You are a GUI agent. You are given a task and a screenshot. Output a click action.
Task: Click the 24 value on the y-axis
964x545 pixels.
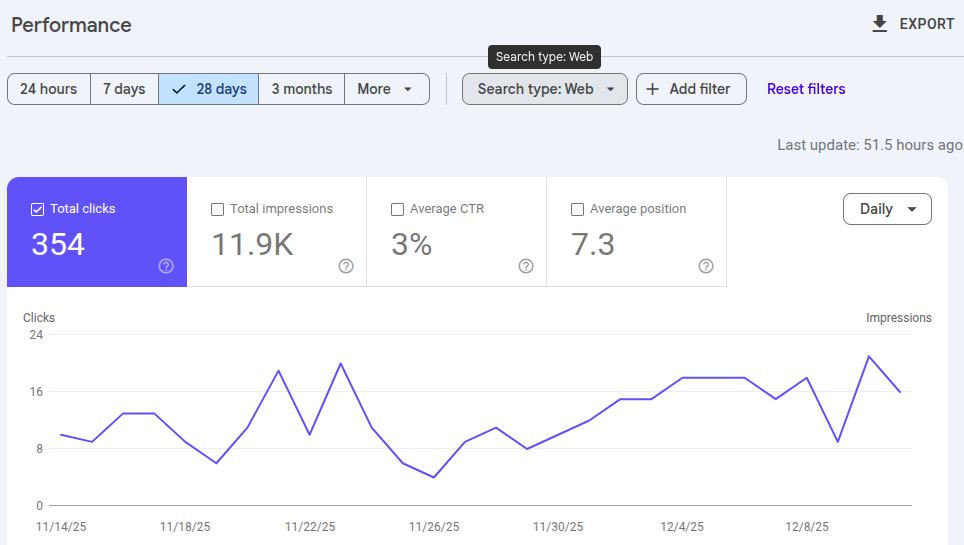click(x=36, y=335)
